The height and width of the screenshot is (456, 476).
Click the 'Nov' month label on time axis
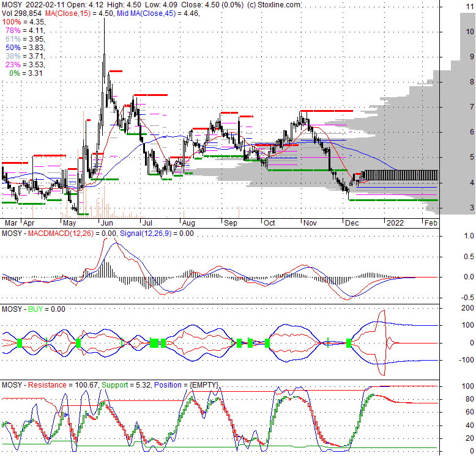[x=310, y=223]
